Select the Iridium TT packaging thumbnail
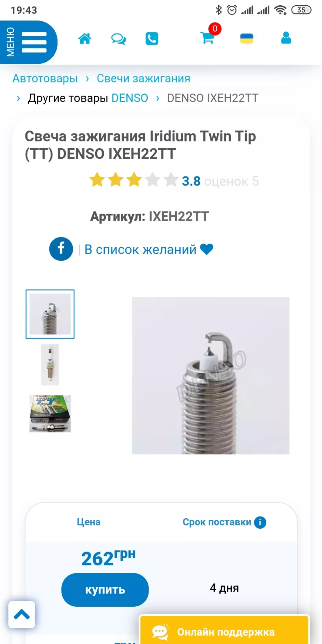The width and height of the screenshot is (322, 644). point(50,414)
